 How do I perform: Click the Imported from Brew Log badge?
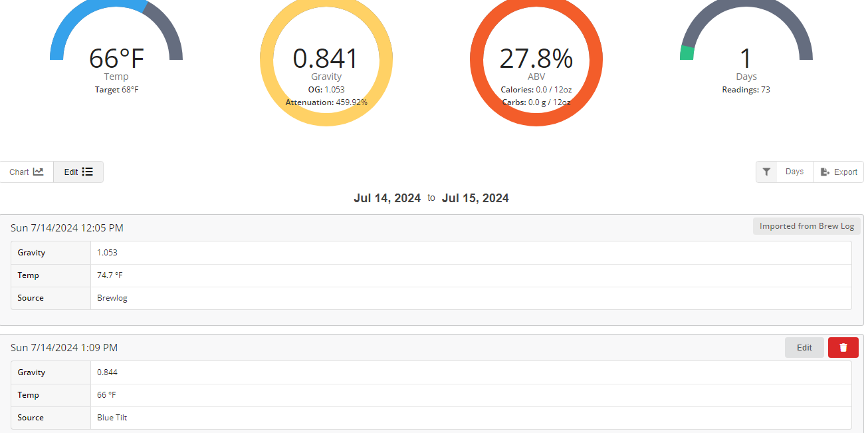tap(806, 226)
